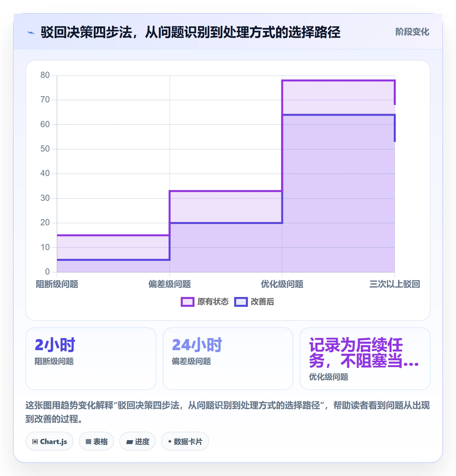Click the Chart.js tag icon
Viewport: 456px width, 476px height.
pos(35,442)
